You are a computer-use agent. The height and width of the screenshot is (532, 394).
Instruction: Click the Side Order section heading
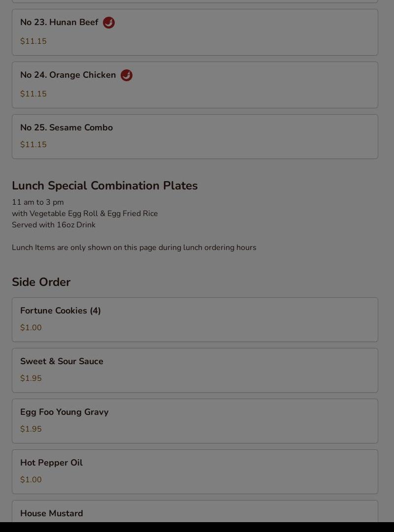(41, 282)
